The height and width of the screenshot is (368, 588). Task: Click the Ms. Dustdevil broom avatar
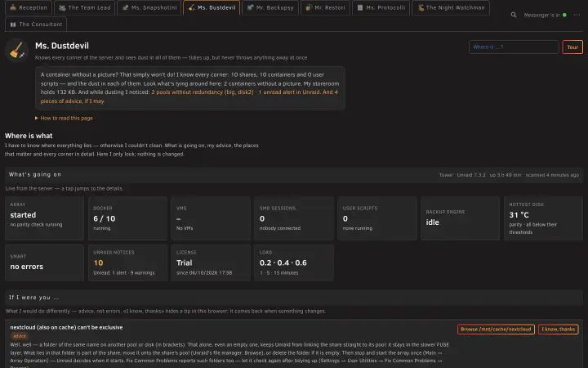pyautogui.click(x=17, y=50)
